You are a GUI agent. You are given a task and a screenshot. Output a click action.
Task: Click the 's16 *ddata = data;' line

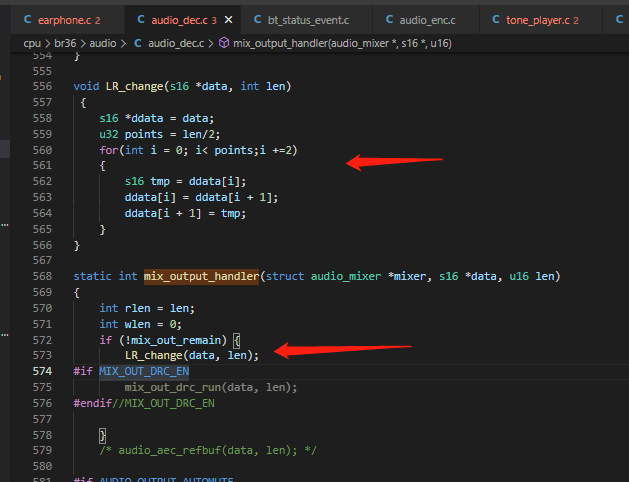coord(157,118)
